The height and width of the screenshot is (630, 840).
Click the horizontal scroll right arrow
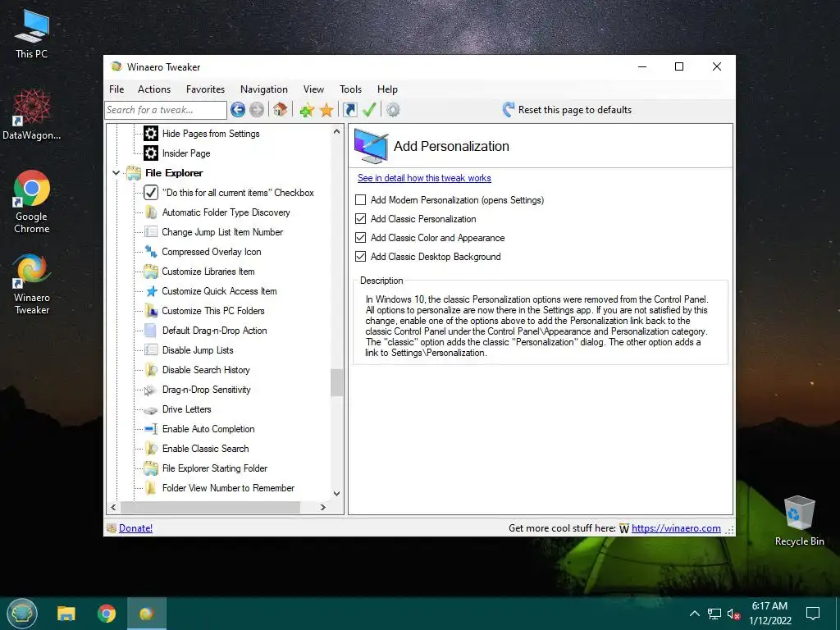point(322,507)
